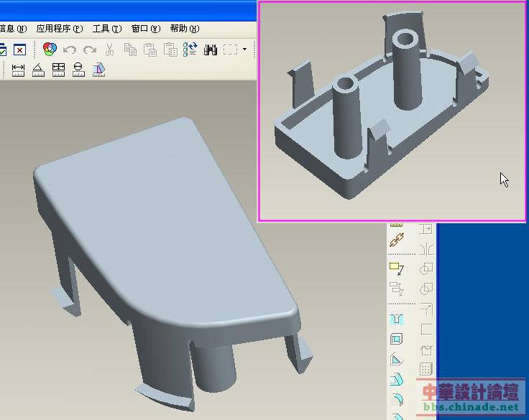
Task: Expand the selection box dropdown arrow
Action: point(244,50)
